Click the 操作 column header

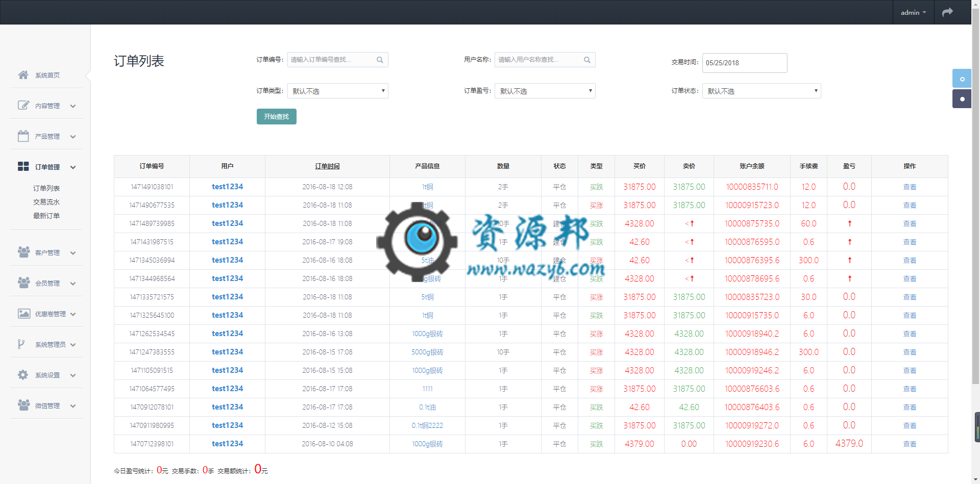910,166
